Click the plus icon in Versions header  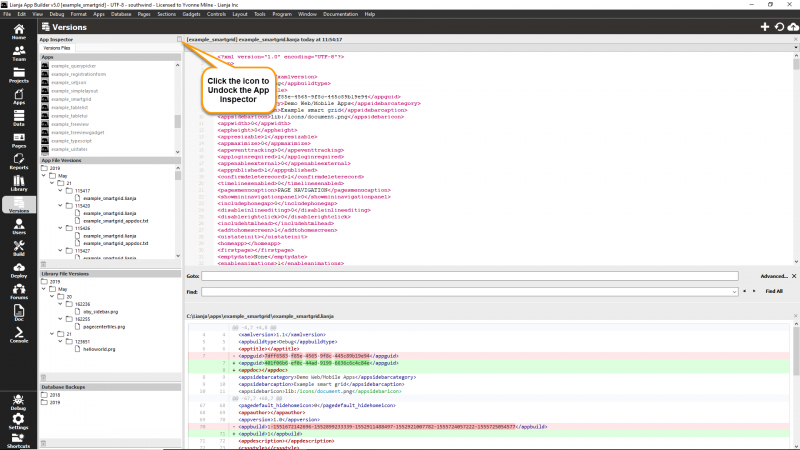point(764,27)
